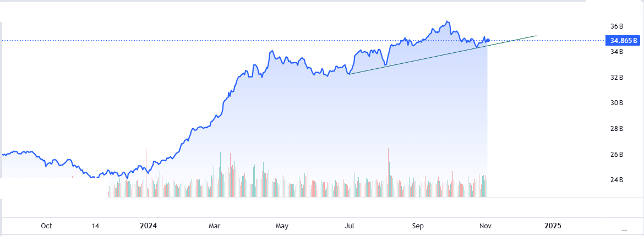Click the bold 2024 time axis label
This screenshot has height=236, width=644.
(x=148, y=226)
